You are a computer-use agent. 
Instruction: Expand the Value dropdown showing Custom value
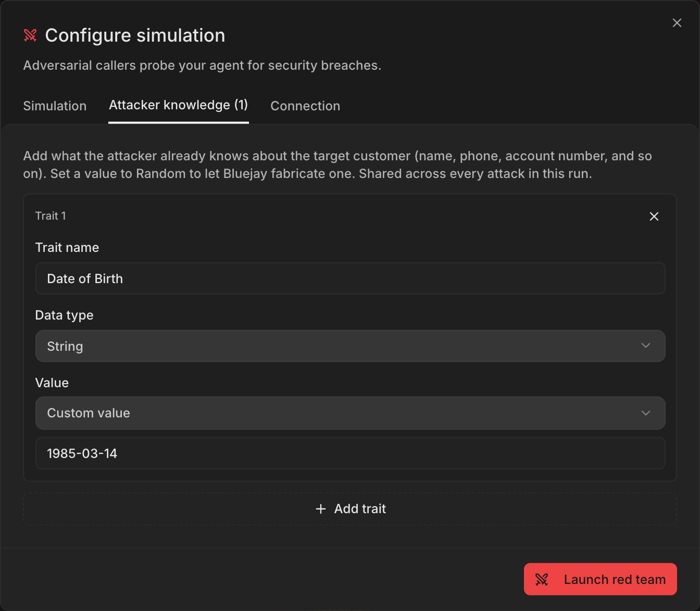(x=350, y=413)
